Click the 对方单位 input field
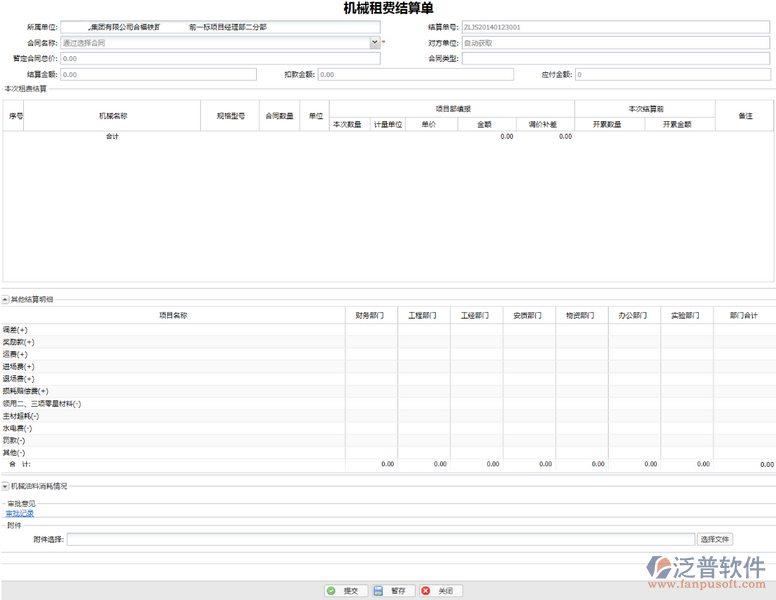The image size is (776, 600). tap(616, 43)
